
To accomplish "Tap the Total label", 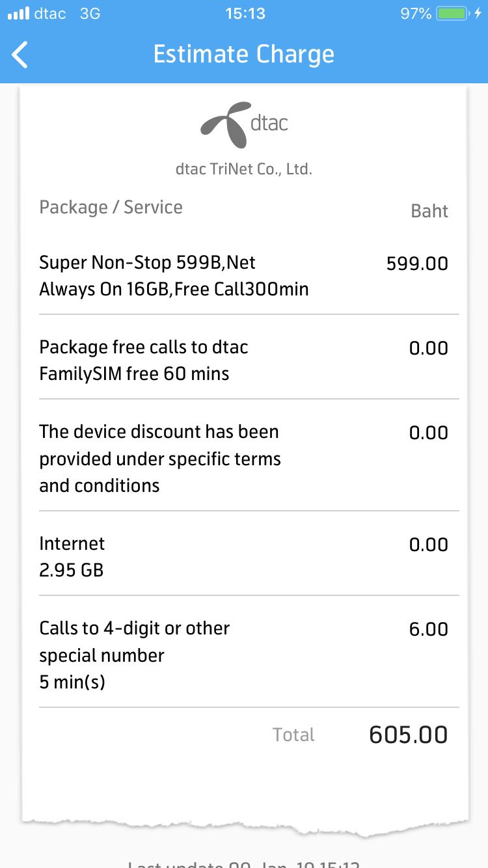I will (x=293, y=735).
